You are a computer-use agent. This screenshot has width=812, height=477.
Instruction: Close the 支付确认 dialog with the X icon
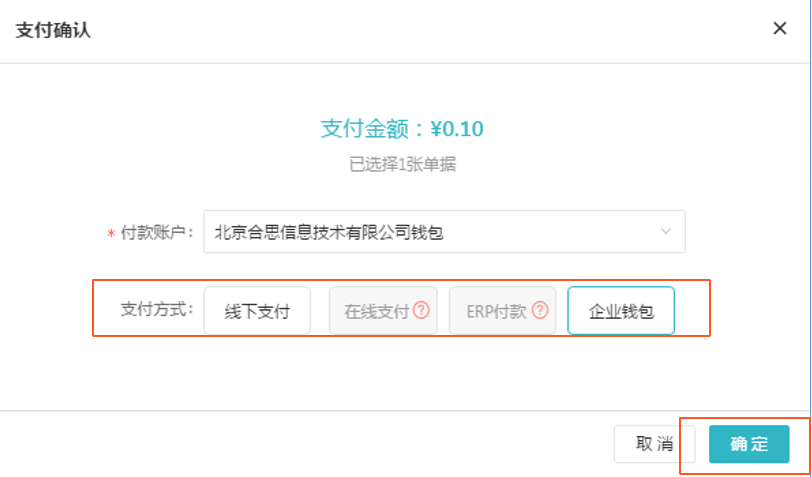point(780,28)
